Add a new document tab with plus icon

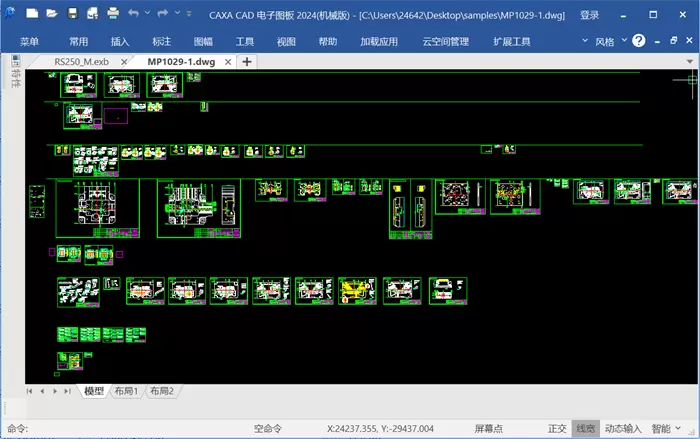coord(247,61)
